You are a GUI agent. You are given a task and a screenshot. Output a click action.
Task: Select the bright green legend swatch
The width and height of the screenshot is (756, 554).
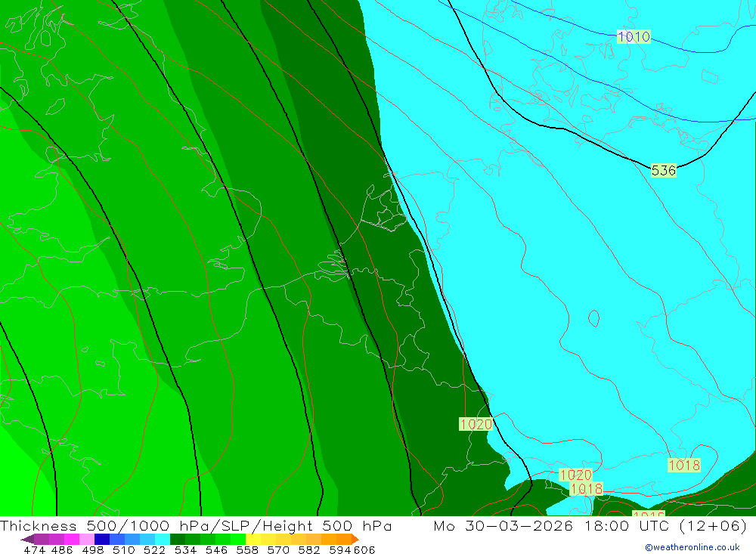(238, 539)
